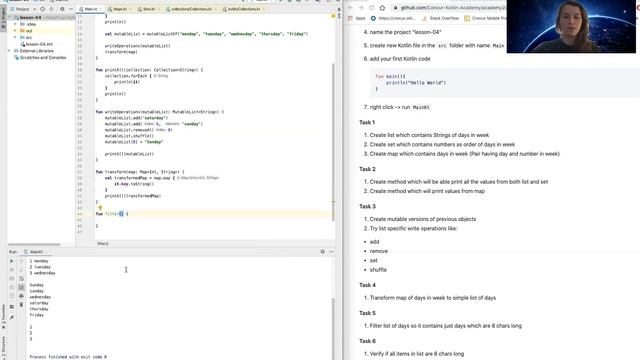
Task: Click the browser forward arrow
Action: pos(361,8)
